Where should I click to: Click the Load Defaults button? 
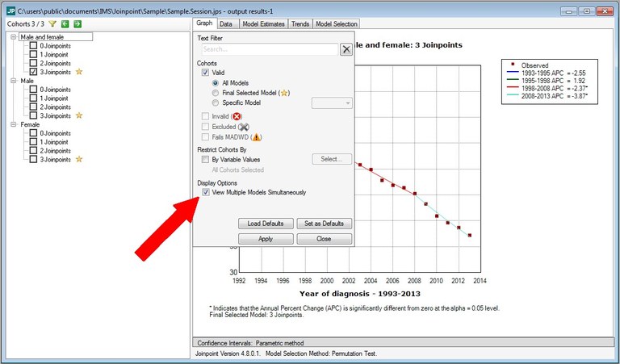click(x=266, y=224)
